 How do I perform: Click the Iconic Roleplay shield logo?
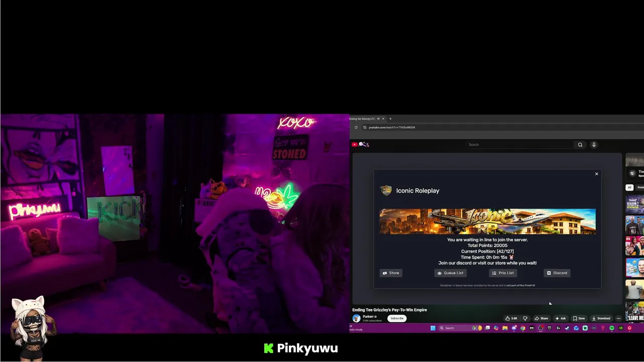click(x=386, y=190)
